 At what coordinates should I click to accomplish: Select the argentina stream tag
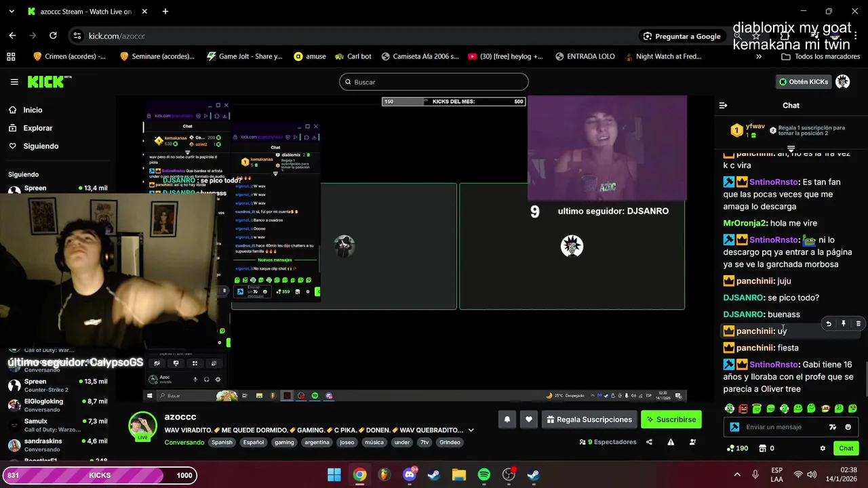pyautogui.click(x=317, y=442)
